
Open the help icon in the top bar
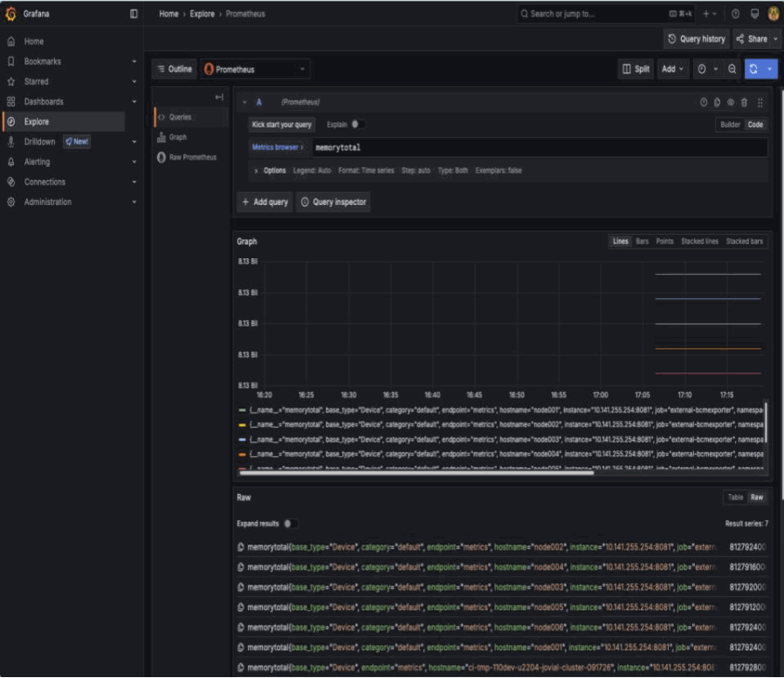coord(735,14)
